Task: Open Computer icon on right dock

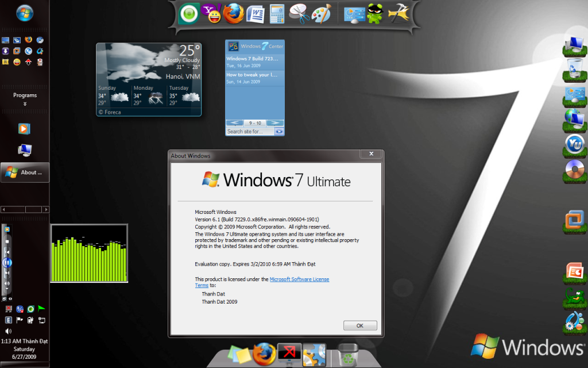Action: tap(574, 46)
